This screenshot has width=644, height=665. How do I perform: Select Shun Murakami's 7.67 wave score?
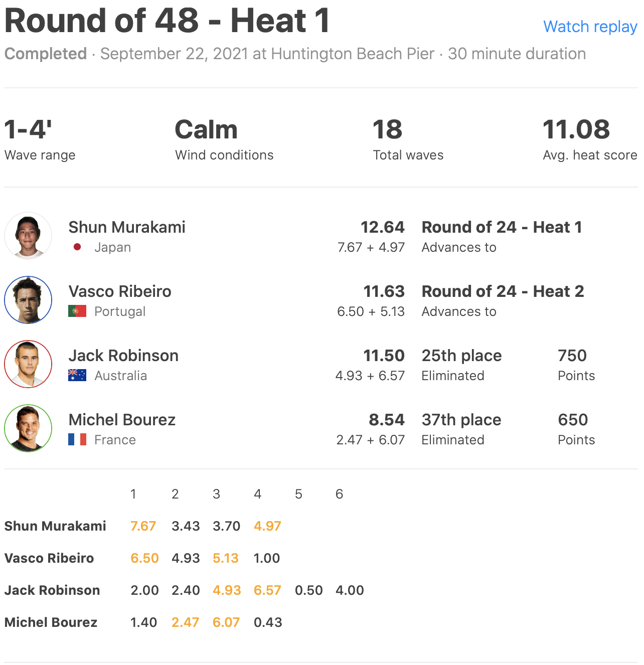[143, 526]
